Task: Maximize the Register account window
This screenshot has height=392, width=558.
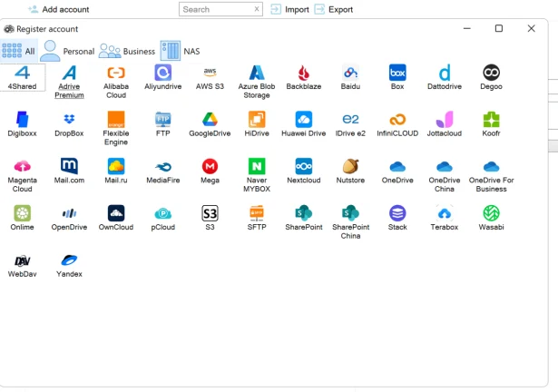Action: point(499,28)
